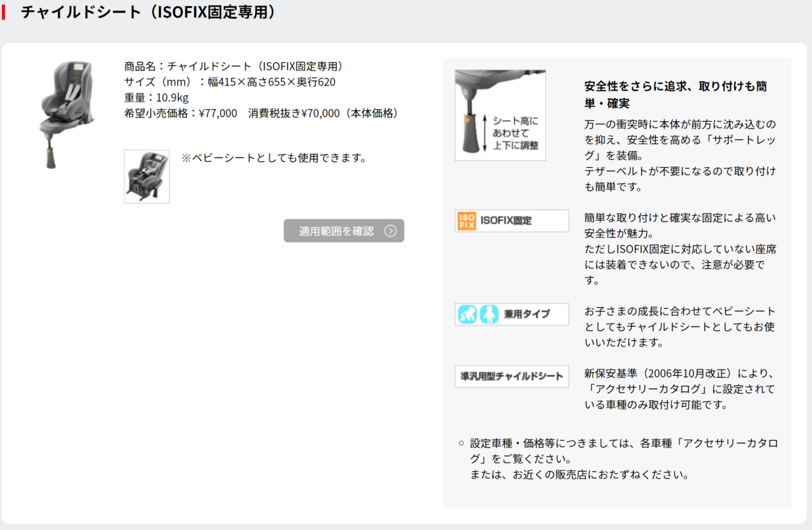Click the note ※ベビーシートとしても使用できます。
812x530 pixels.
[x=274, y=158]
